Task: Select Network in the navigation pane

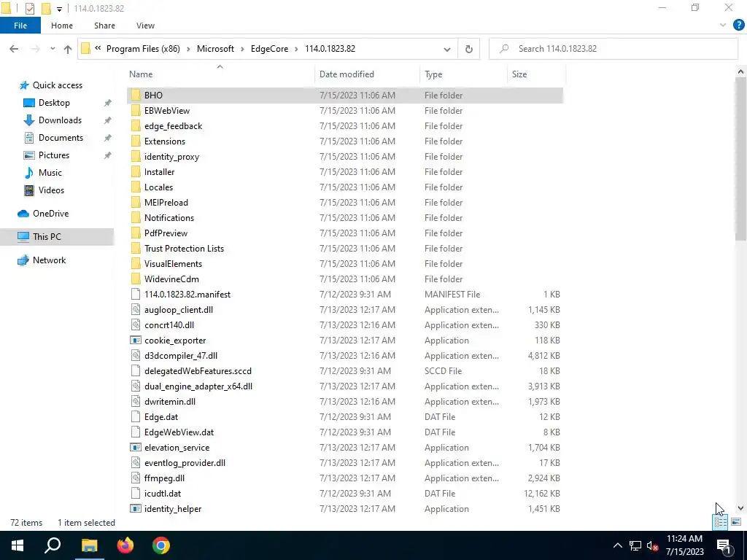Action: point(49,260)
